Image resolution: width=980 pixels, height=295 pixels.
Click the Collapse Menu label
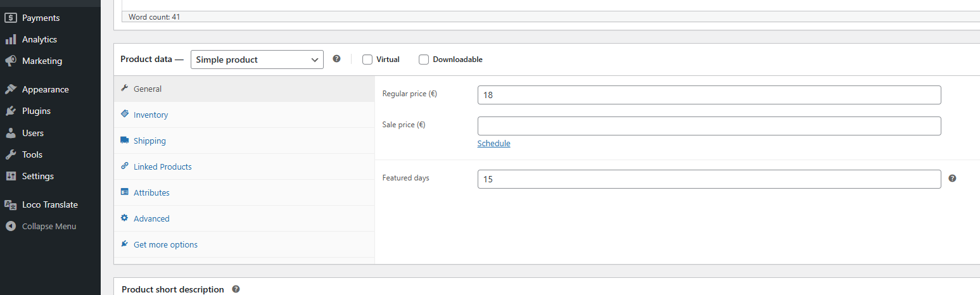click(49, 226)
